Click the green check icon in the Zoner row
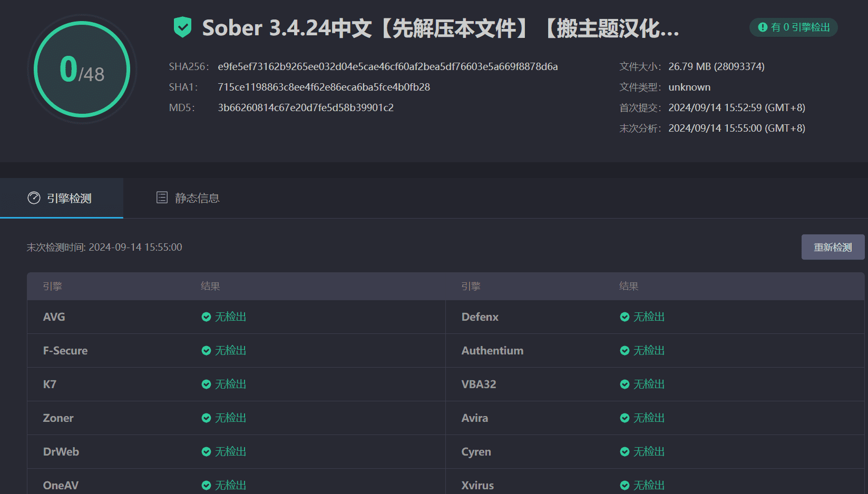Image resolution: width=868 pixels, height=494 pixels. [206, 418]
